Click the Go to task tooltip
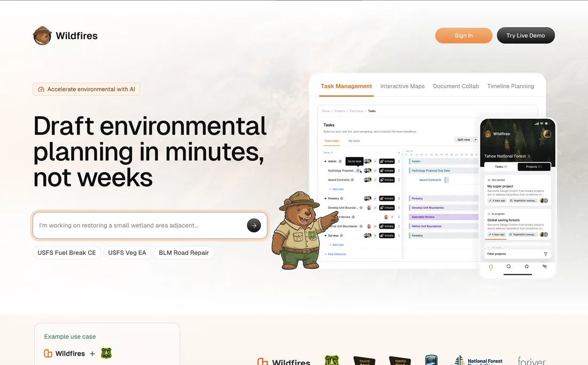588x365 pixels. [x=354, y=161]
